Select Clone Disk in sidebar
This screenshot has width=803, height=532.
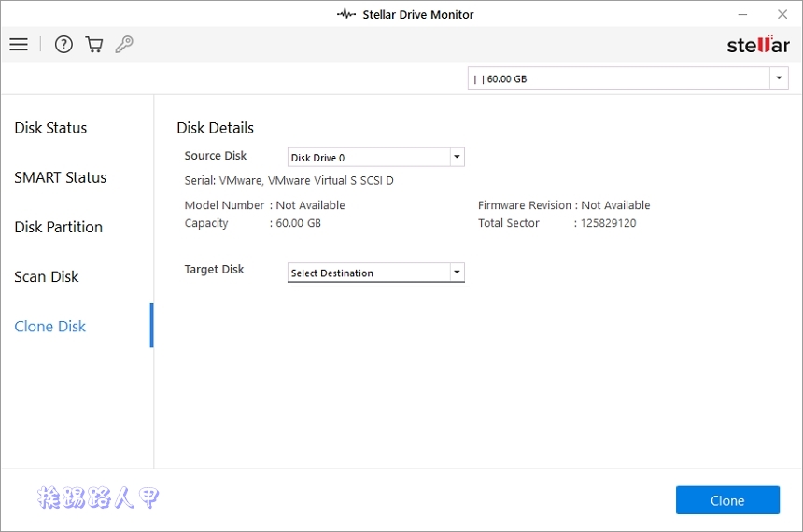tap(50, 326)
